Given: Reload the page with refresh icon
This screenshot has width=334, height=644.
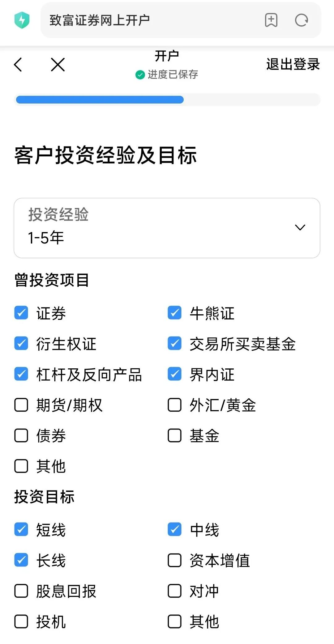Looking at the screenshot, I should (x=301, y=20).
